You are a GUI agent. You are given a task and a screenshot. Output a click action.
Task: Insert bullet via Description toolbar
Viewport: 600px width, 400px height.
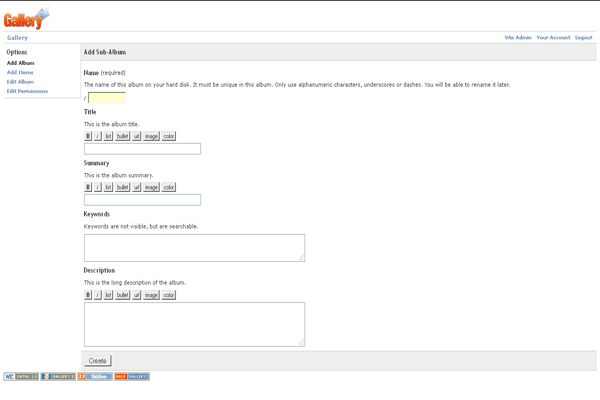pyautogui.click(x=122, y=295)
